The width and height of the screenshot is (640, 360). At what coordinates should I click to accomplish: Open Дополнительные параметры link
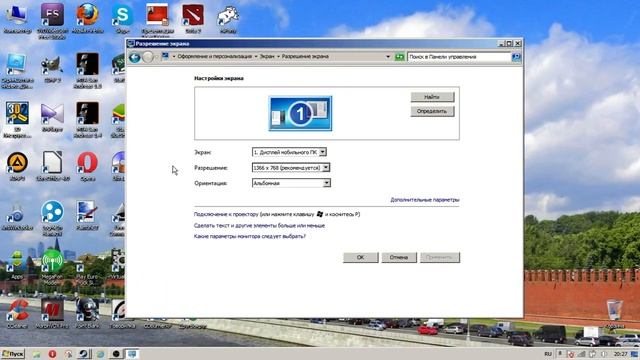(424, 200)
